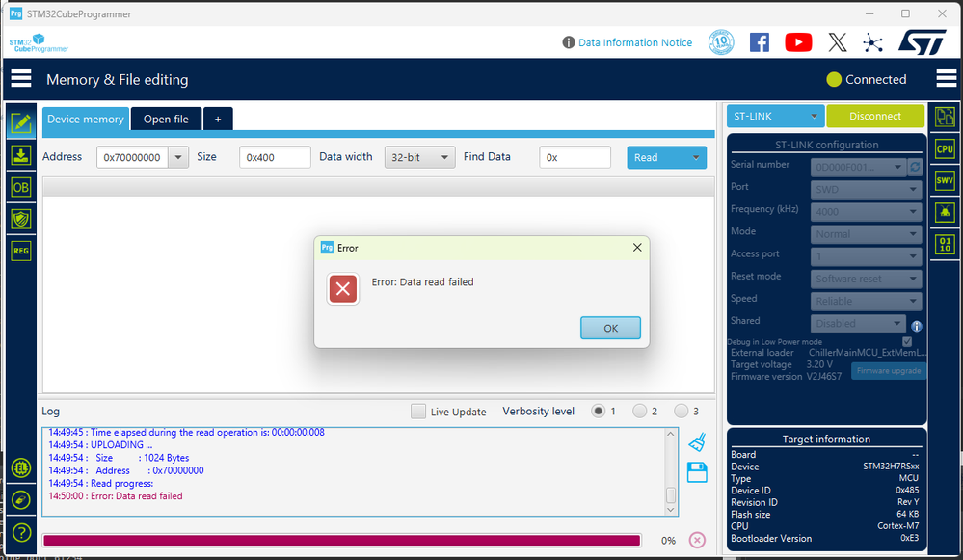Select verbosity level 2

(639, 411)
